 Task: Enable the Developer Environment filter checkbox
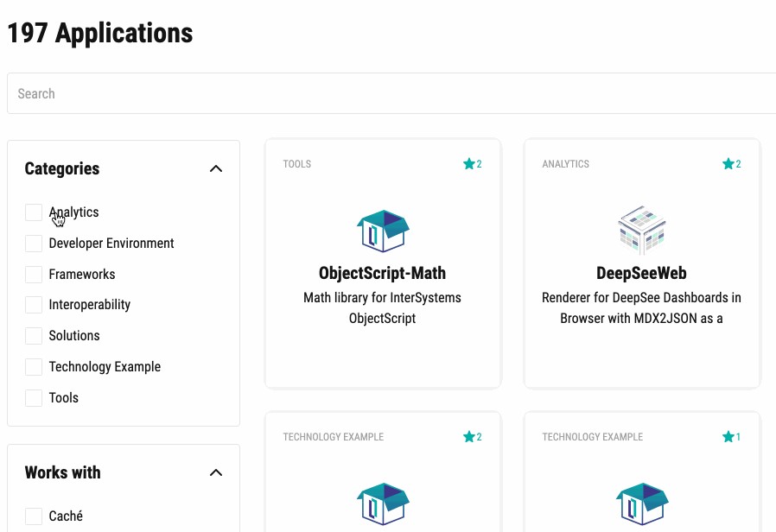point(34,244)
